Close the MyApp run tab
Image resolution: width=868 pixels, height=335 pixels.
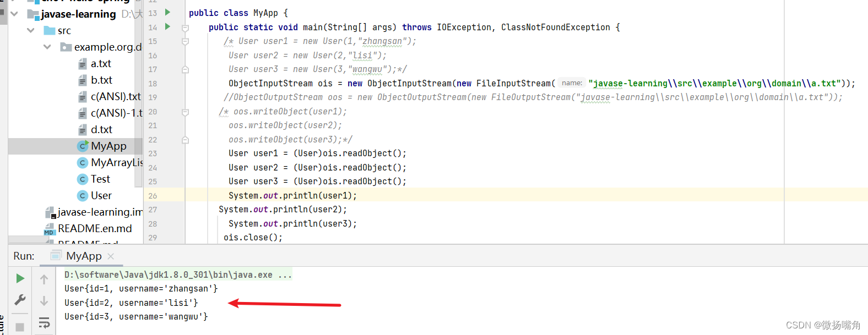tap(111, 256)
